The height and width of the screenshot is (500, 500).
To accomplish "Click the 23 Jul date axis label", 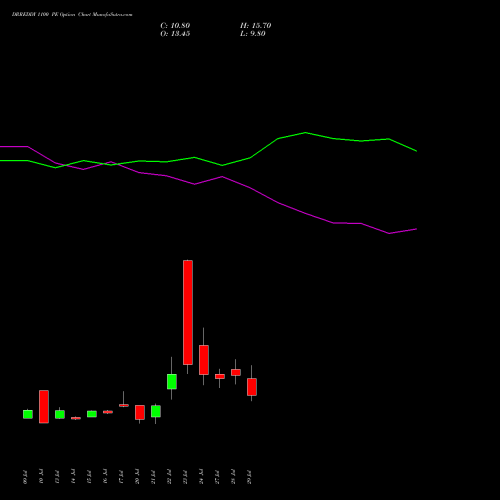I will click(x=185, y=477).
